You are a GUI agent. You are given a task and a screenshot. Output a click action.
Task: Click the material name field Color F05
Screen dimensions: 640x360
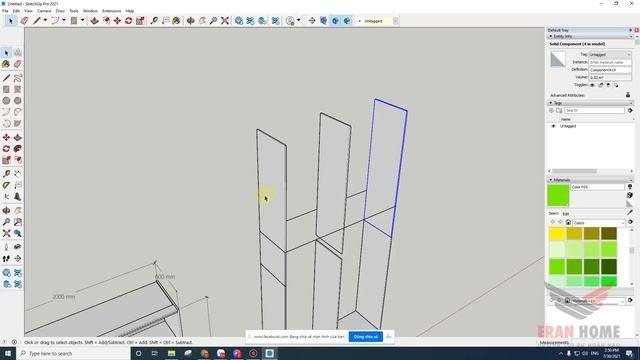597,187
